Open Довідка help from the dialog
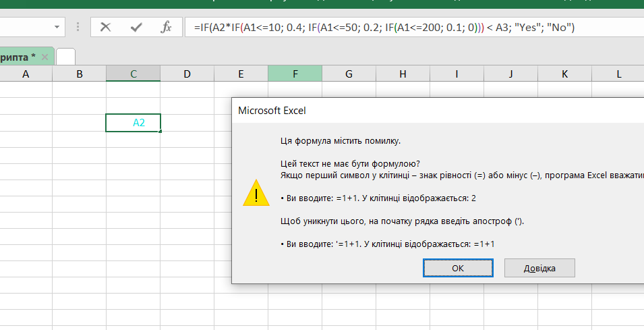Screen dimensions: 644x330 tap(539, 268)
